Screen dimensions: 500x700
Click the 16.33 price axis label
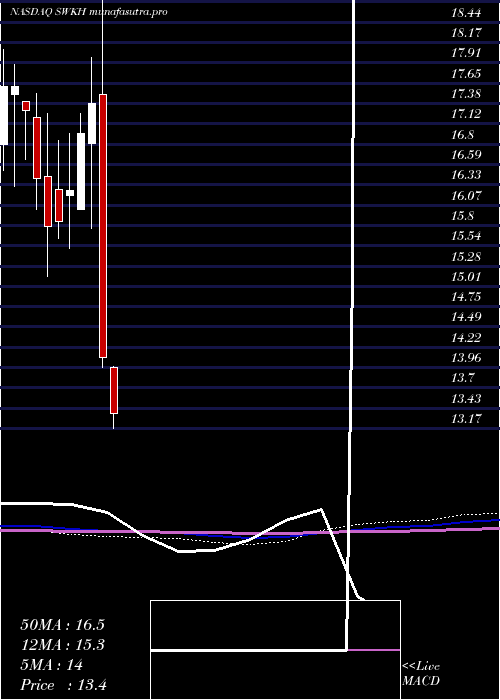point(466,175)
